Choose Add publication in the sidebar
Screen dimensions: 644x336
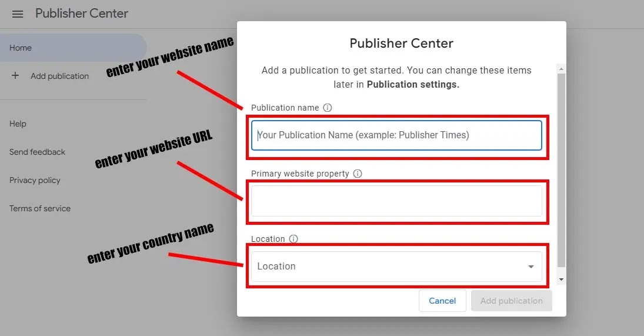59,76
